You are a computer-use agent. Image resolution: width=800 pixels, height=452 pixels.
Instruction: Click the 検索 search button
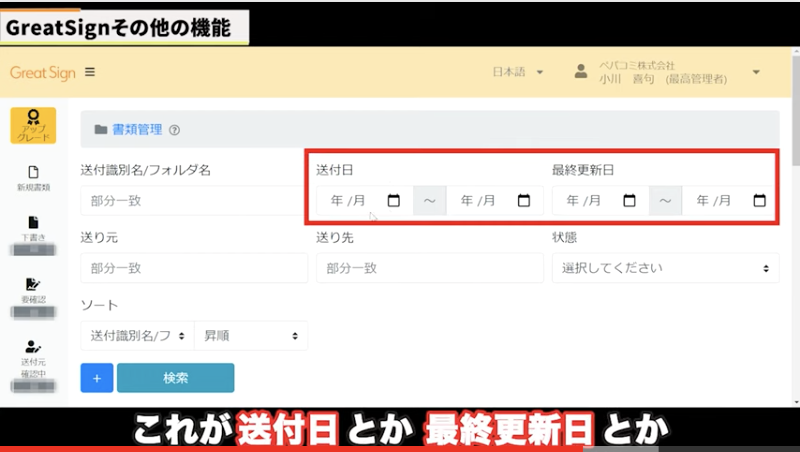(175, 378)
